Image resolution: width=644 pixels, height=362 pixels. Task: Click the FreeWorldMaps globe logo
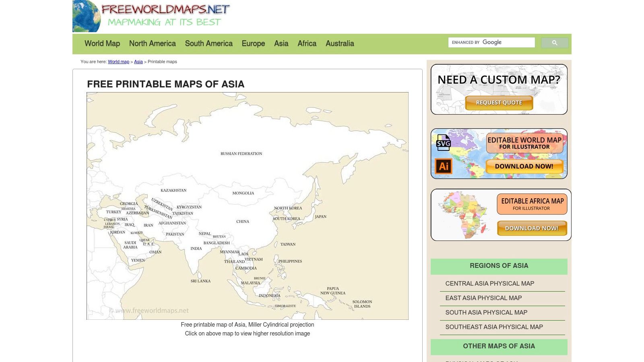[x=85, y=16]
